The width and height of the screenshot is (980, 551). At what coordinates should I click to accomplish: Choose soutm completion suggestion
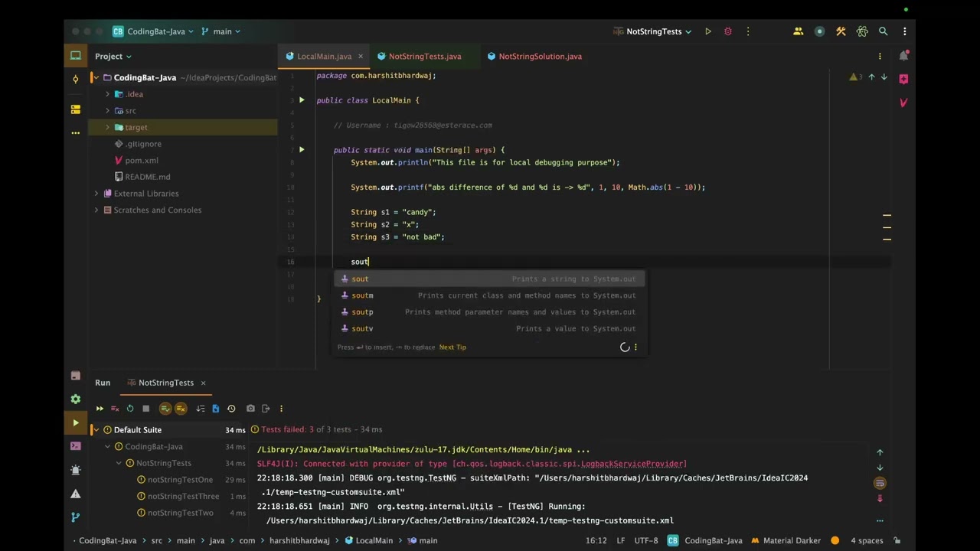[x=488, y=295]
